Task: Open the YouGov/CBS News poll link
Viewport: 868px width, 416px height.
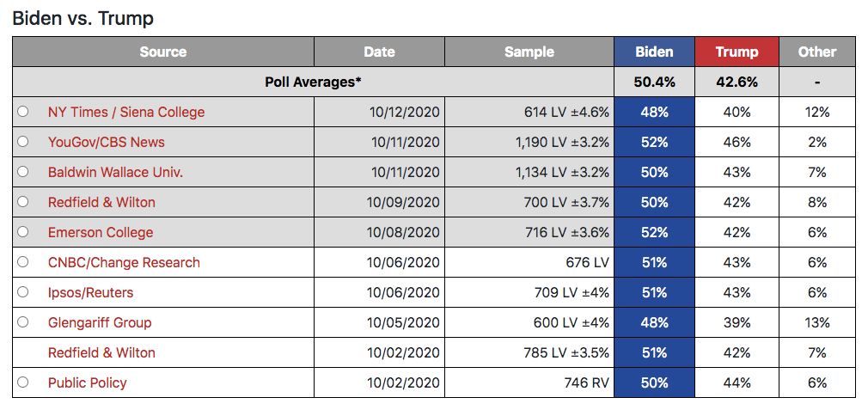Action: (x=106, y=142)
